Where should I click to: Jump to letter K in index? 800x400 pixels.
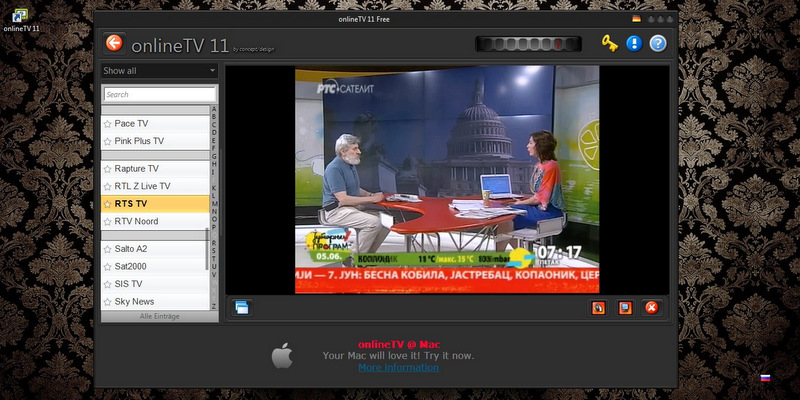tap(214, 188)
